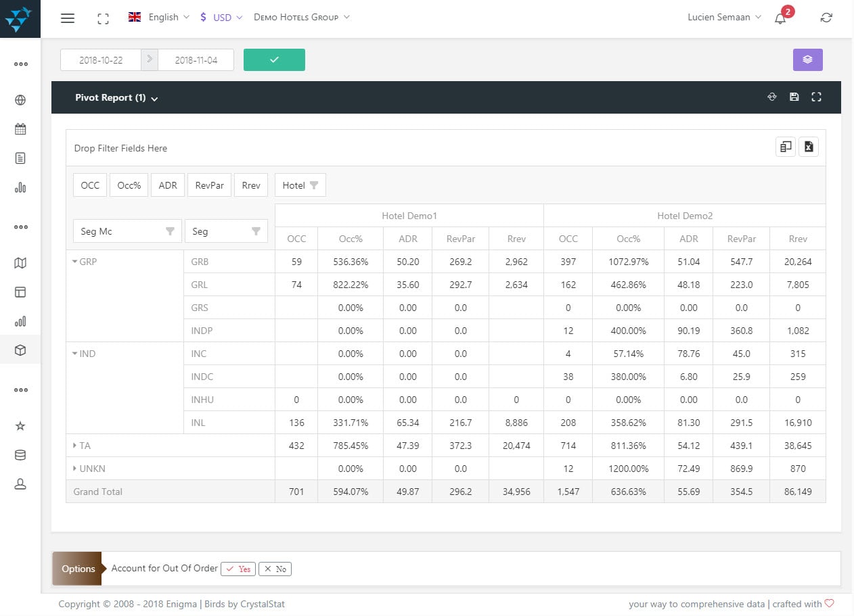Viewport: 854px width, 616px height.
Task: Open the hamburger menu at top left
Action: click(x=67, y=18)
